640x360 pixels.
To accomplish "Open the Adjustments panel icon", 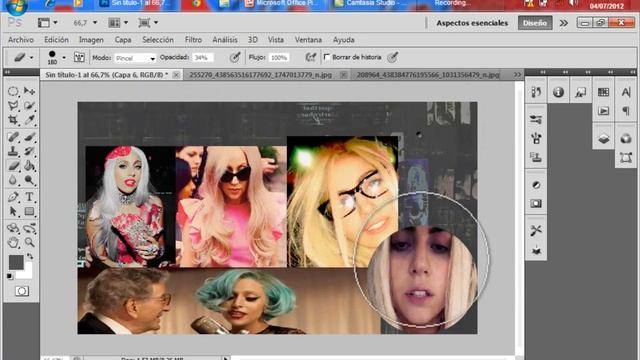I will point(536,184).
